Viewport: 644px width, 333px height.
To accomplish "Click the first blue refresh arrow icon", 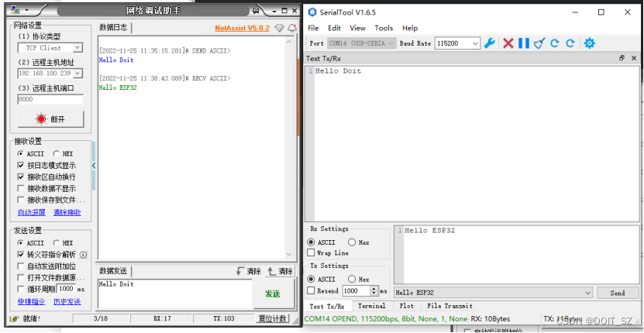I will [554, 43].
